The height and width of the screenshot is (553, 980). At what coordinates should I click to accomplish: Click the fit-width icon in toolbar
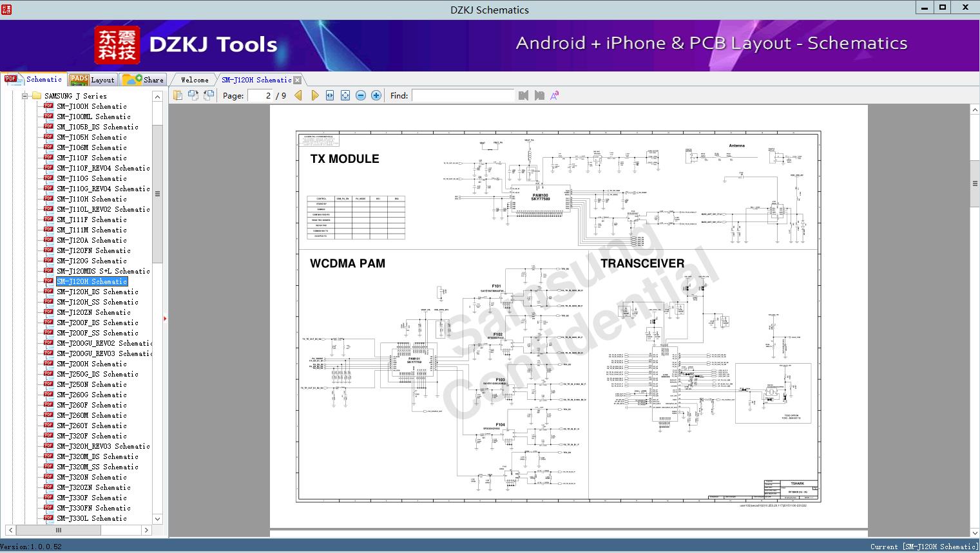[330, 95]
